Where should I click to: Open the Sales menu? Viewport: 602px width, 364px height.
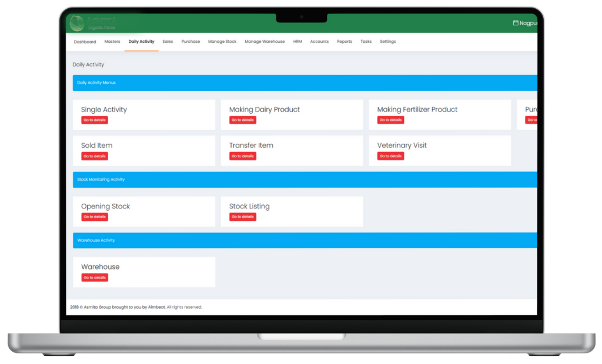(x=168, y=41)
